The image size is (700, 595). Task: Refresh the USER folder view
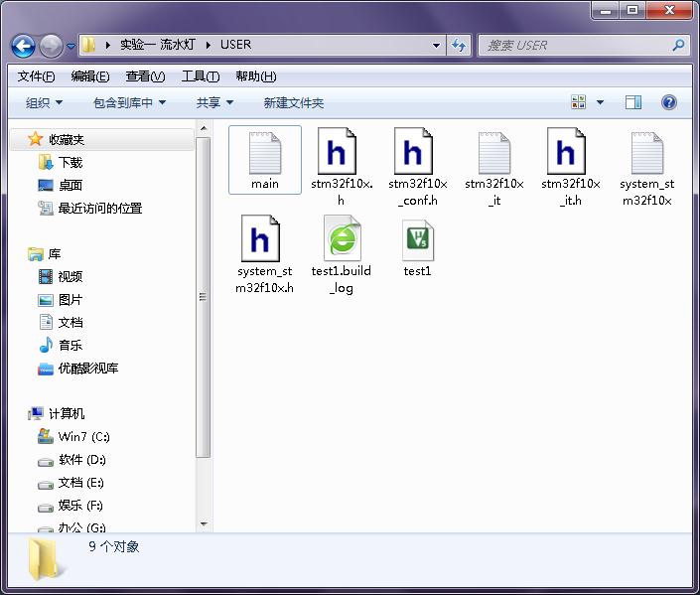point(459,45)
